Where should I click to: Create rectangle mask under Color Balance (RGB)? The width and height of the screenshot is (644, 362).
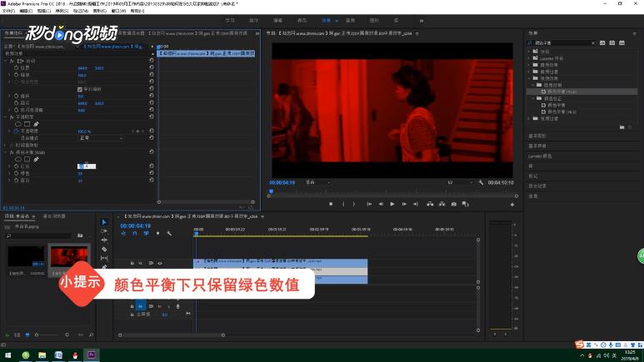(27, 159)
